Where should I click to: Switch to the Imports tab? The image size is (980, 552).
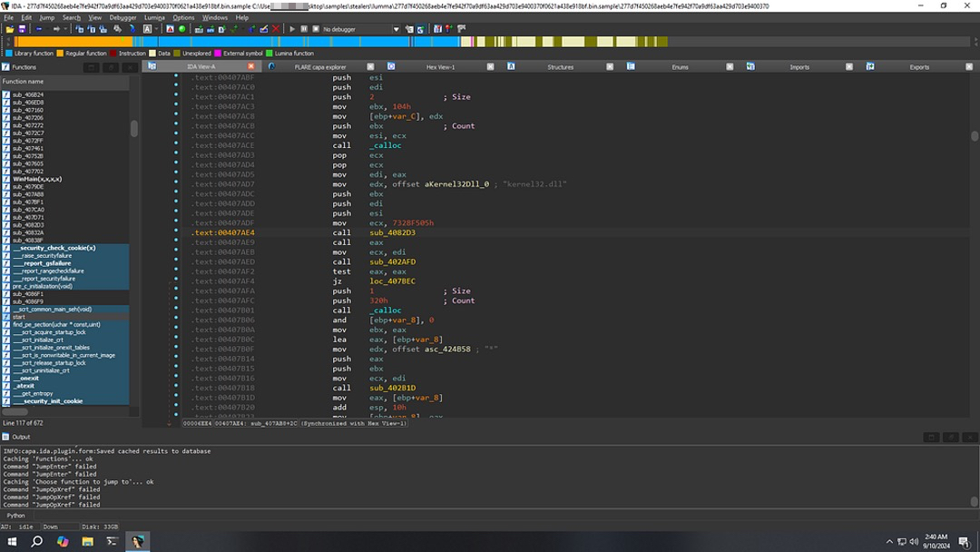click(799, 66)
